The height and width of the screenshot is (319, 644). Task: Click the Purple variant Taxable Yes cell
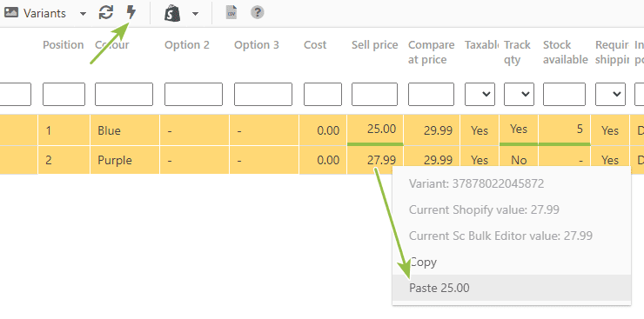pos(480,160)
